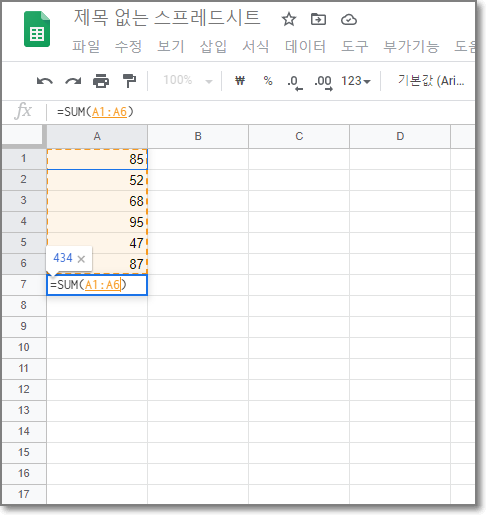The width and height of the screenshot is (486, 515).
Task: Open the 123 number format dropdown
Action: point(356,81)
